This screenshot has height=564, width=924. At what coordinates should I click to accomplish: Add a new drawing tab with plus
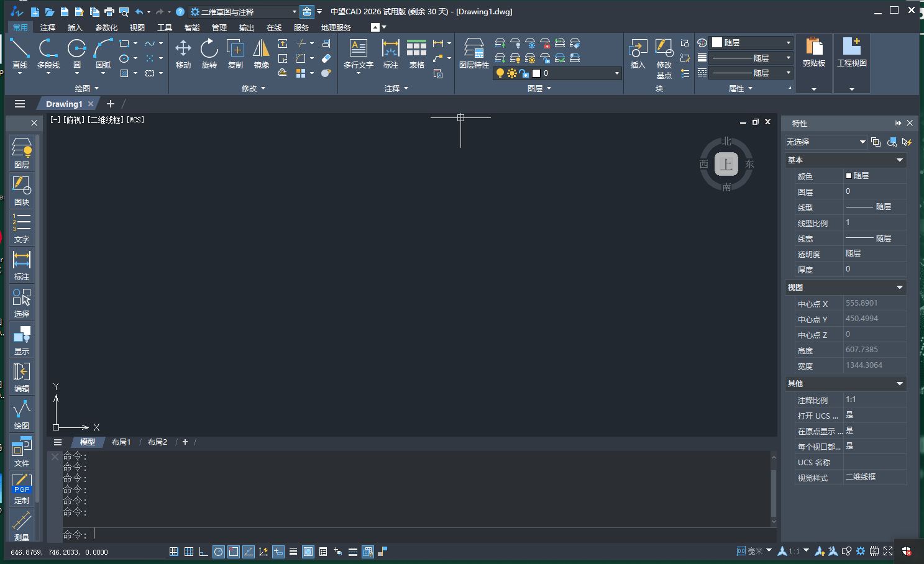[x=111, y=104]
